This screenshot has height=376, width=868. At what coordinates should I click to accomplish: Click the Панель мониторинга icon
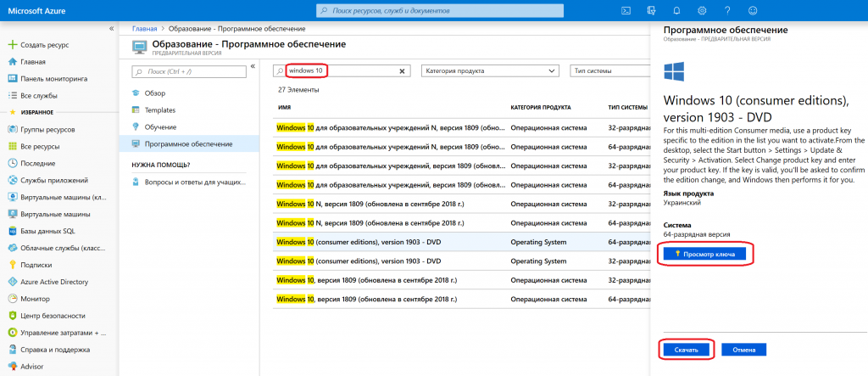(12, 79)
